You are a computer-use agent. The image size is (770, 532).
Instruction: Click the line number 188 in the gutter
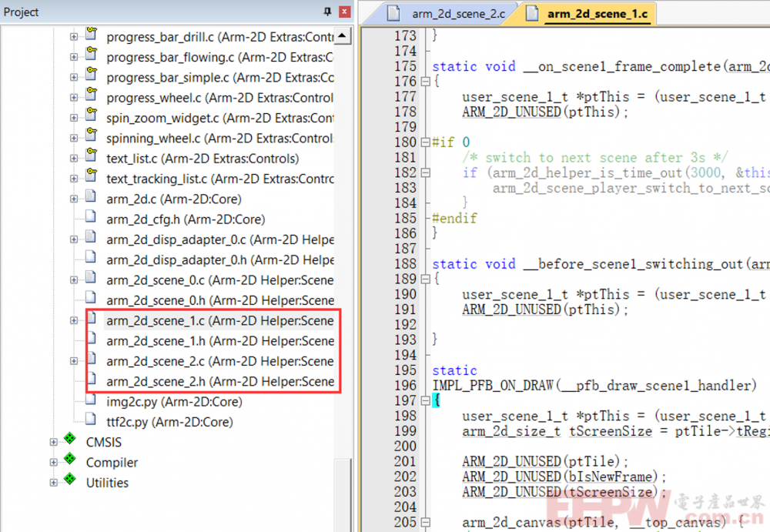point(405,264)
